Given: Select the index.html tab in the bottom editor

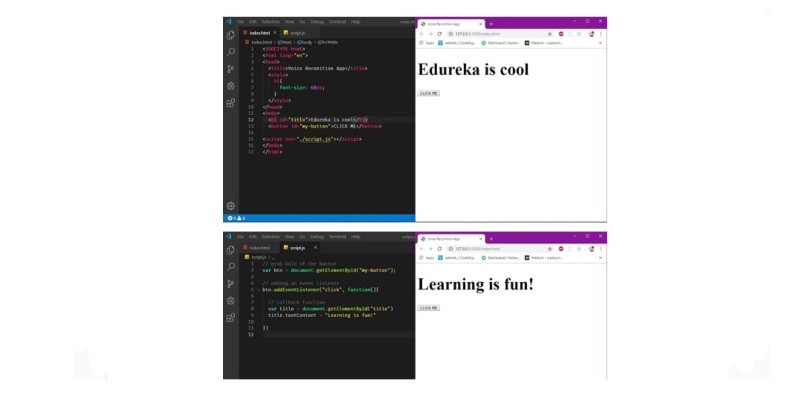Looking at the screenshot, I should pyautogui.click(x=259, y=248).
